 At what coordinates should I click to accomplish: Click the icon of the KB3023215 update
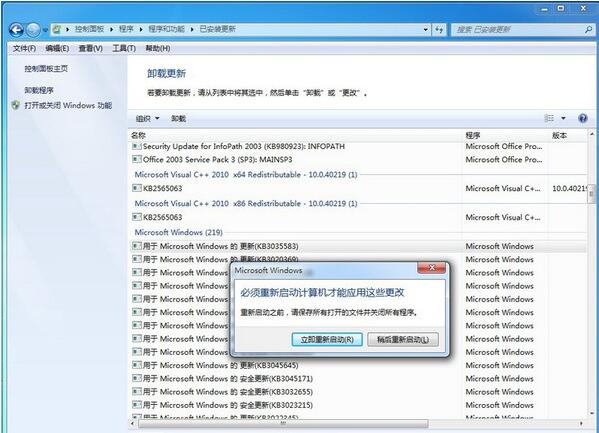(x=137, y=405)
